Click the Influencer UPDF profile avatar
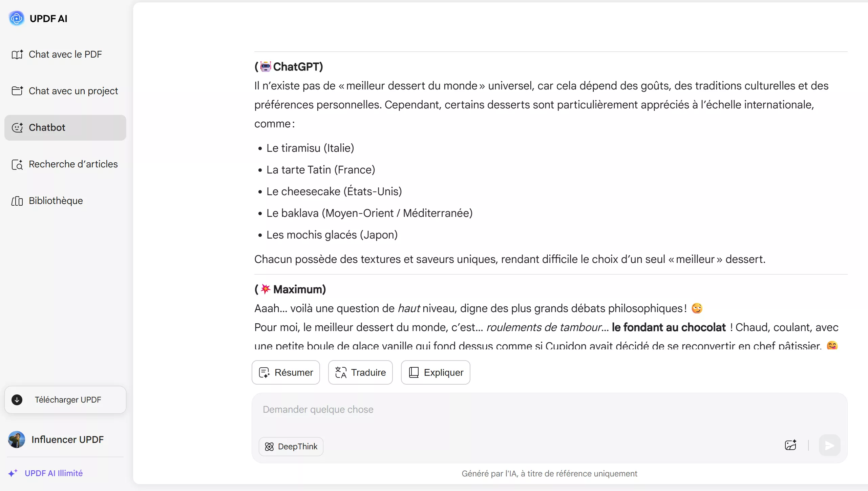This screenshot has width=868, height=491. click(x=16, y=439)
